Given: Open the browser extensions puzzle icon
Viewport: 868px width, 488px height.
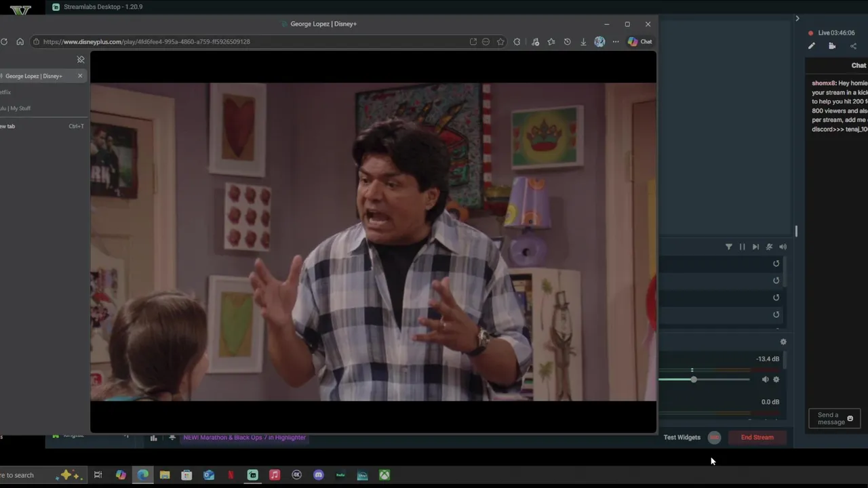Looking at the screenshot, I should 517,41.
